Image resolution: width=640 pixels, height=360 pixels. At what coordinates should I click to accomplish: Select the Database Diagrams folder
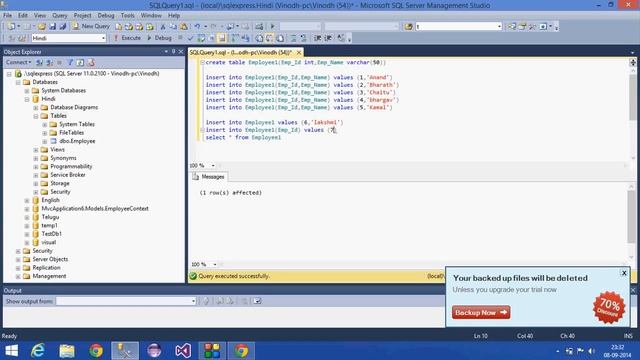tap(74, 107)
